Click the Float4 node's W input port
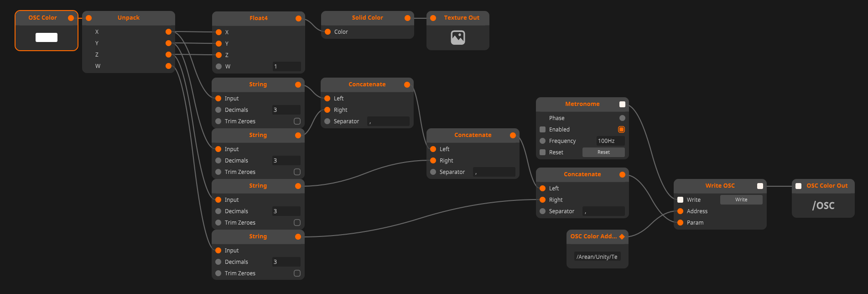868x294 pixels. tap(218, 67)
